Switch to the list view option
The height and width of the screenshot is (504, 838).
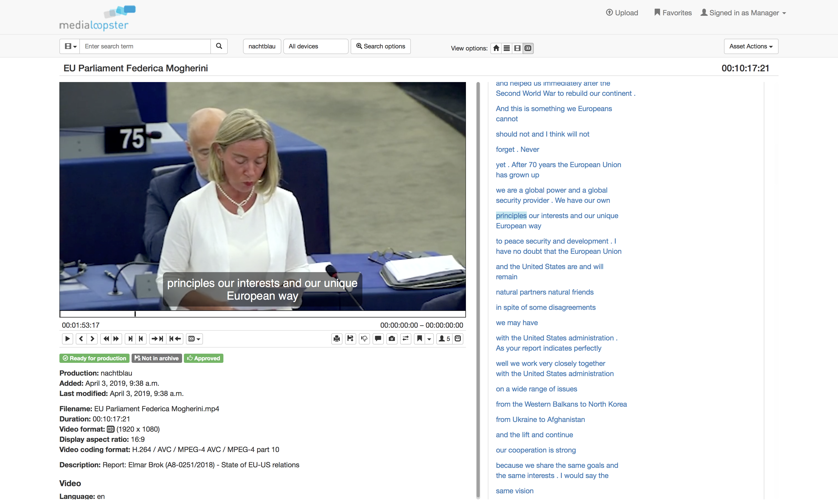[507, 48]
